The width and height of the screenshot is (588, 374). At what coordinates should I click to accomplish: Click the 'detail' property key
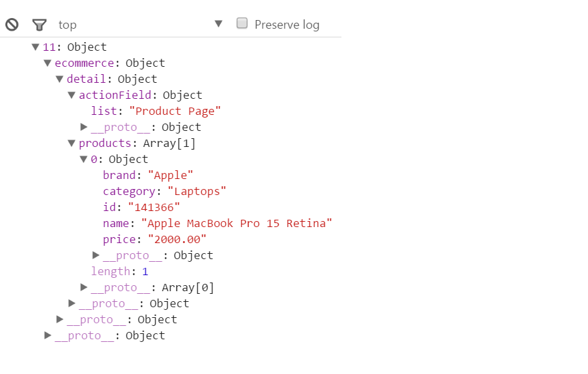[86, 79]
